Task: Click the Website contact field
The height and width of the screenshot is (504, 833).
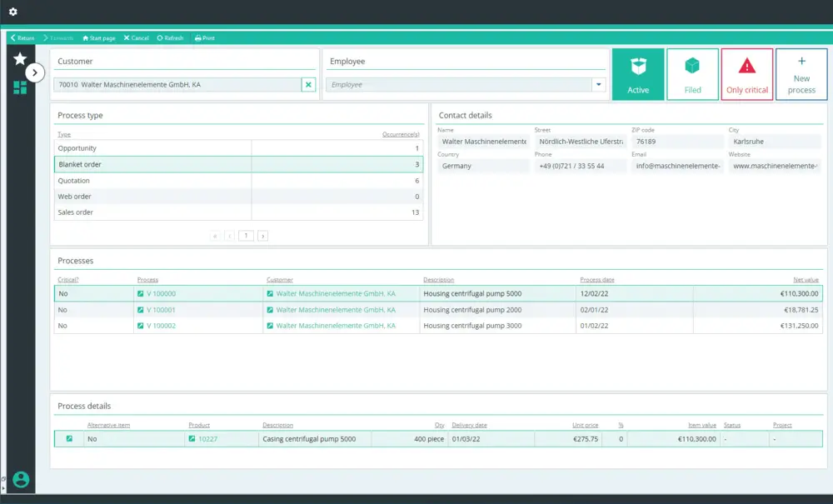Action: tap(775, 166)
